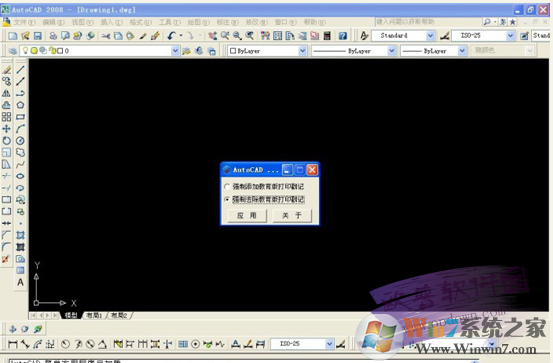Click the Linear dimension icon
This screenshot has height=363, width=553.
point(13,344)
